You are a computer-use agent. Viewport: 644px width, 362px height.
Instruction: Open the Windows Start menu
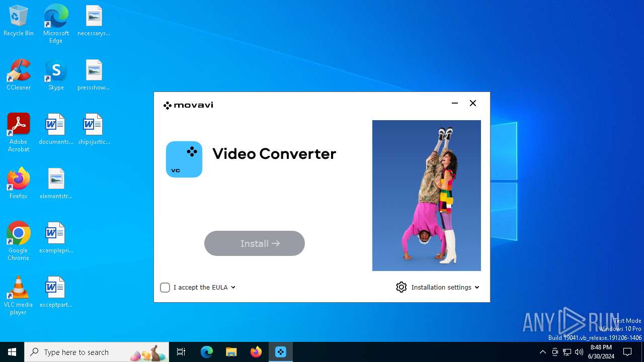click(x=12, y=352)
